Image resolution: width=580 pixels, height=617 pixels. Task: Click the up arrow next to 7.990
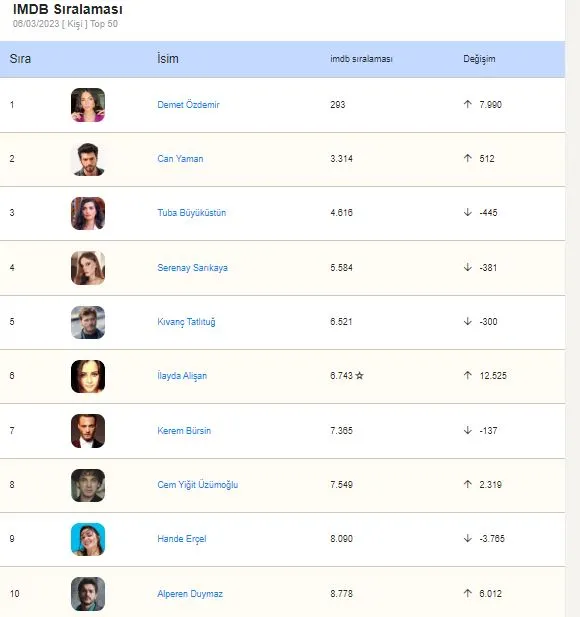pos(467,104)
